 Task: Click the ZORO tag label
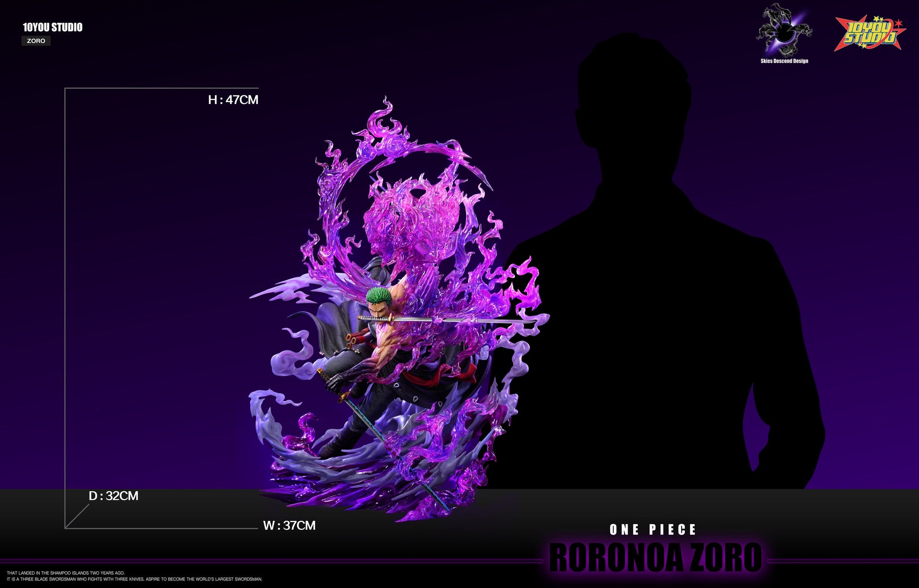point(36,41)
